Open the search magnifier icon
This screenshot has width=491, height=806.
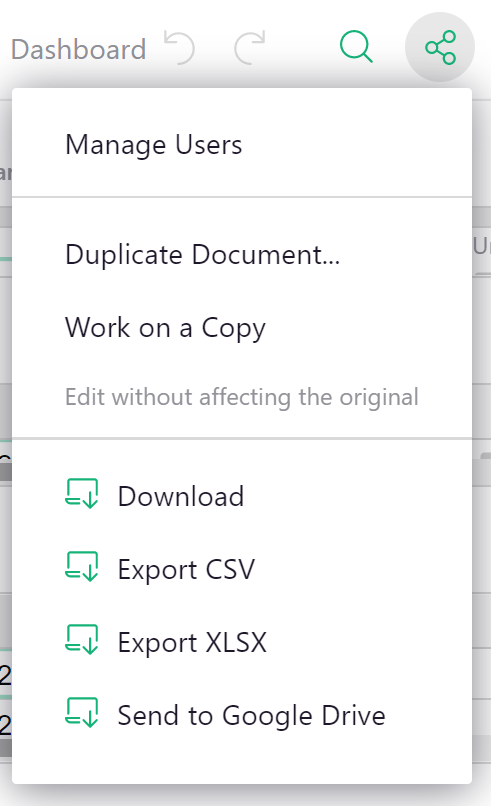pyautogui.click(x=356, y=47)
